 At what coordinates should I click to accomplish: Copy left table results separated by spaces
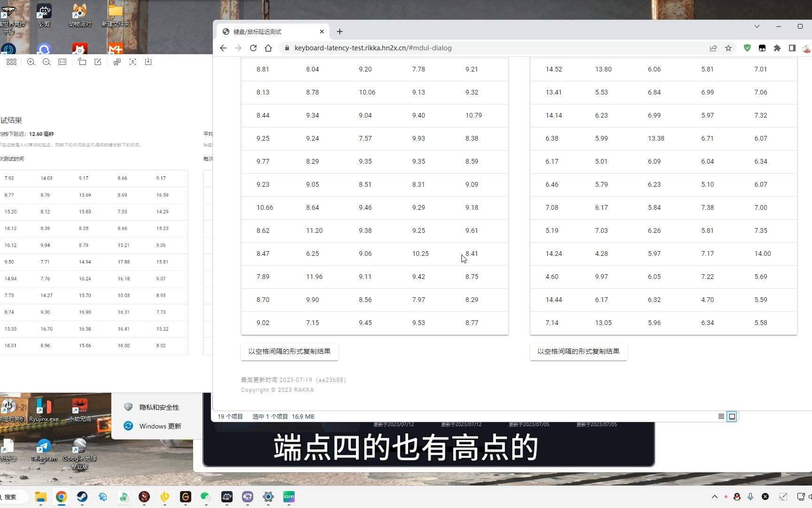point(289,351)
